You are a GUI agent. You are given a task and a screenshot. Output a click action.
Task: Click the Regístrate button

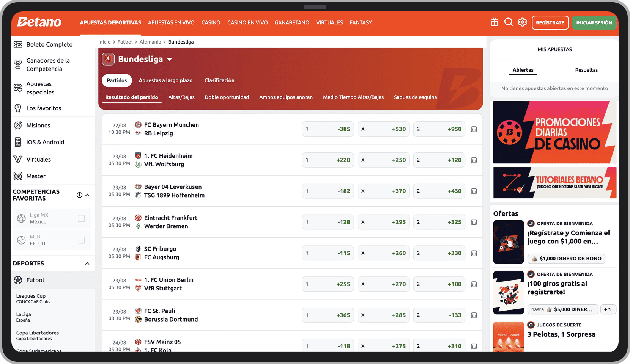[550, 23]
